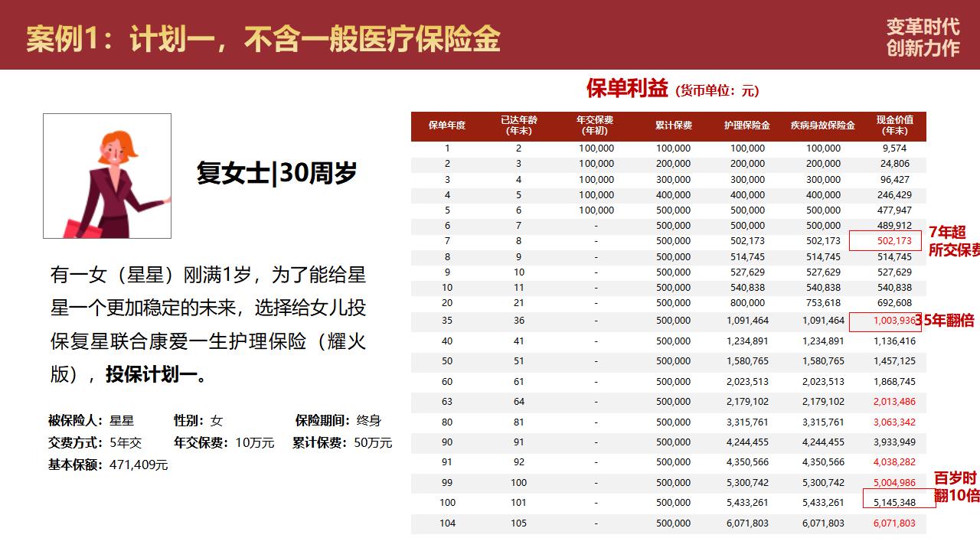
Task: Click the bold "投保计划一" text
Action: [x=152, y=374]
